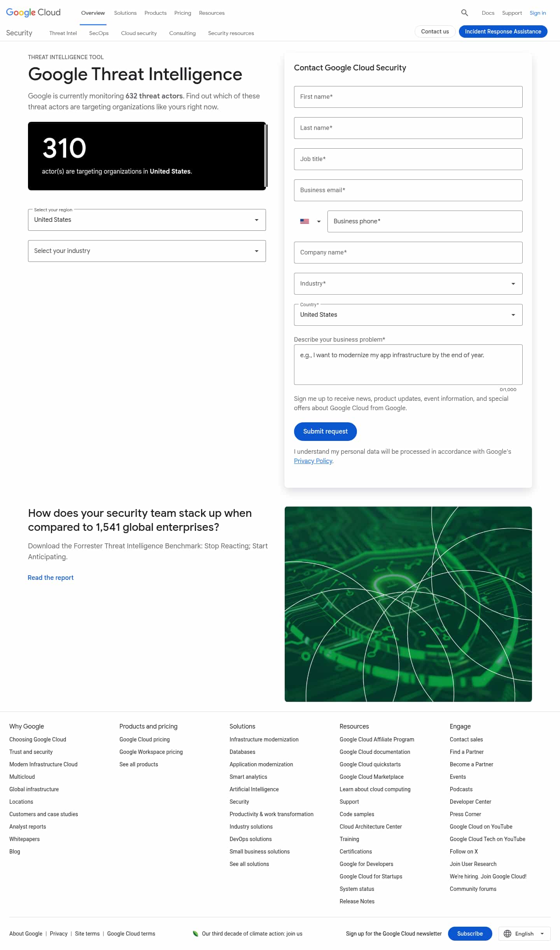Open the SecOps section

[x=99, y=33]
